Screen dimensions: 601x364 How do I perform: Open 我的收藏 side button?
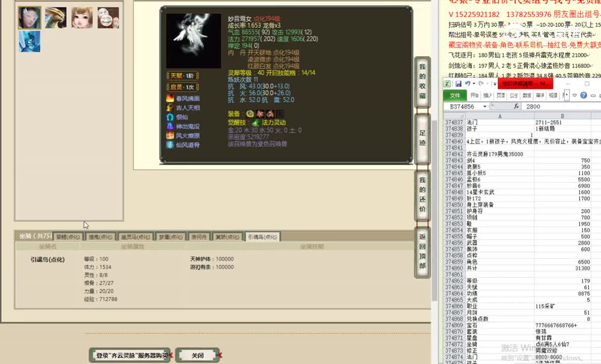tap(422, 81)
